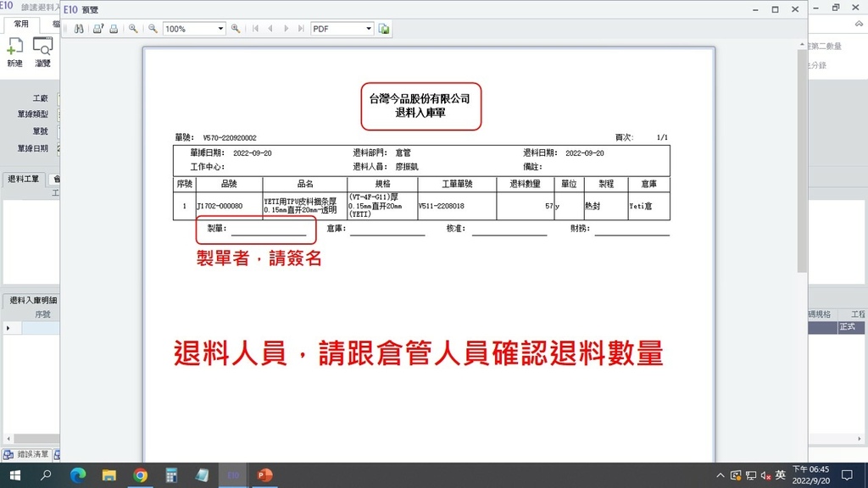Viewport: 868px width, 488px height.
Task: Click the export document save icon
Action: (x=384, y=29)
